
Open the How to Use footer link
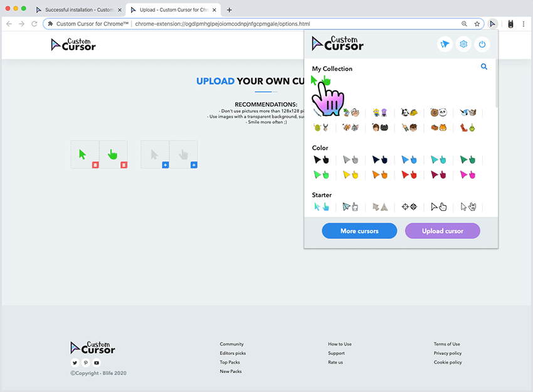tap(340, 344)
